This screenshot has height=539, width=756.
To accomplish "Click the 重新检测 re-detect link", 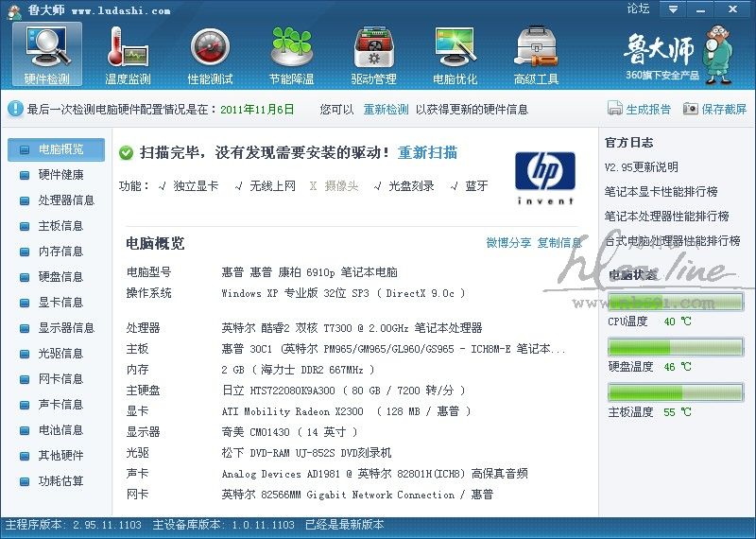I will click(386, 110).
